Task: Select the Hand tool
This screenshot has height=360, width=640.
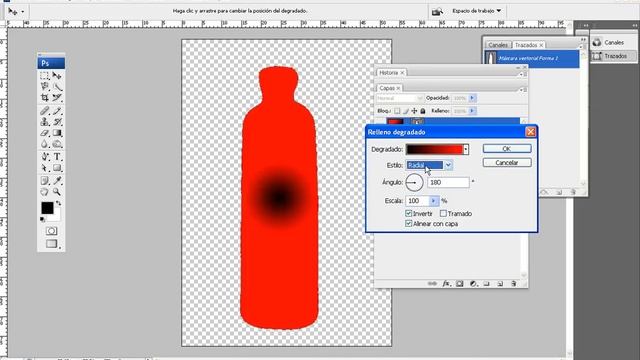Action: point(44,192)
